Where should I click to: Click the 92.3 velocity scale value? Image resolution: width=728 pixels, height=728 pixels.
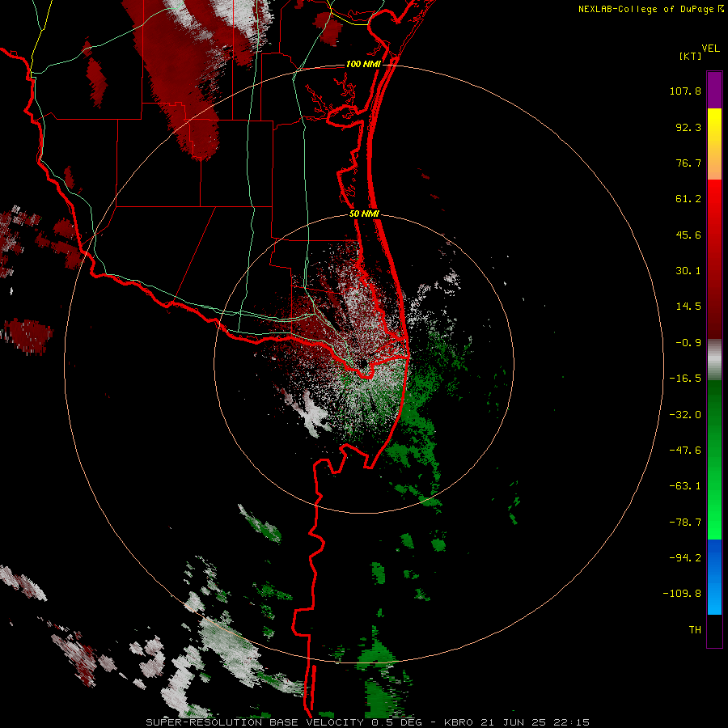click(x=688, y=127)
